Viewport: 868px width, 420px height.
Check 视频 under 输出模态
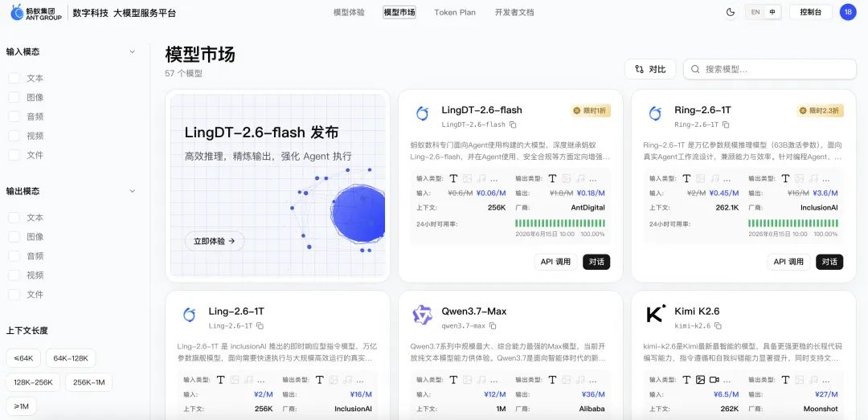14,275
